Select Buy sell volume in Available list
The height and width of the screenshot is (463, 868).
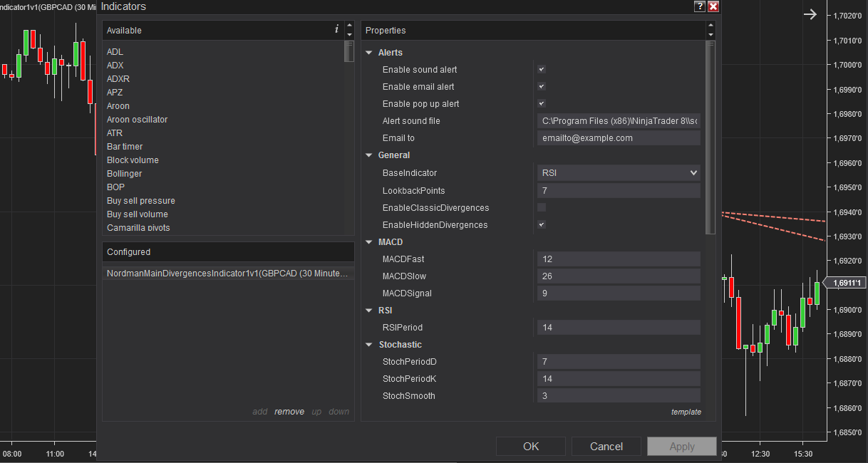click(x=138, y=214)
